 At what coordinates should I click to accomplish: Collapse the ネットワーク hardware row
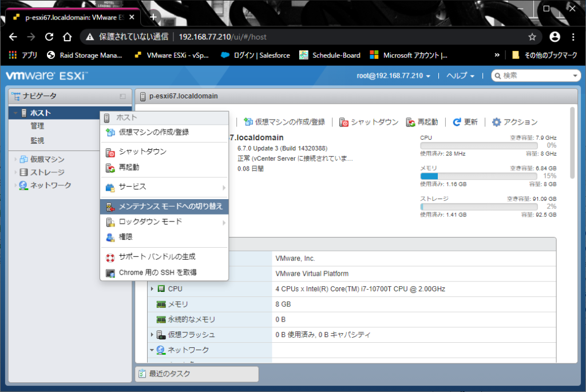tap(152, 350)
